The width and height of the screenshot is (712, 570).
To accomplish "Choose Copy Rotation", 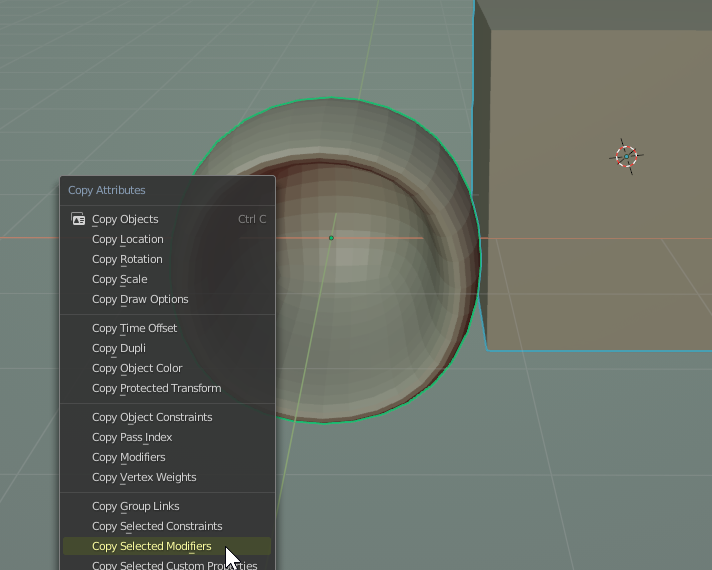I will click(x=167, y=259).
